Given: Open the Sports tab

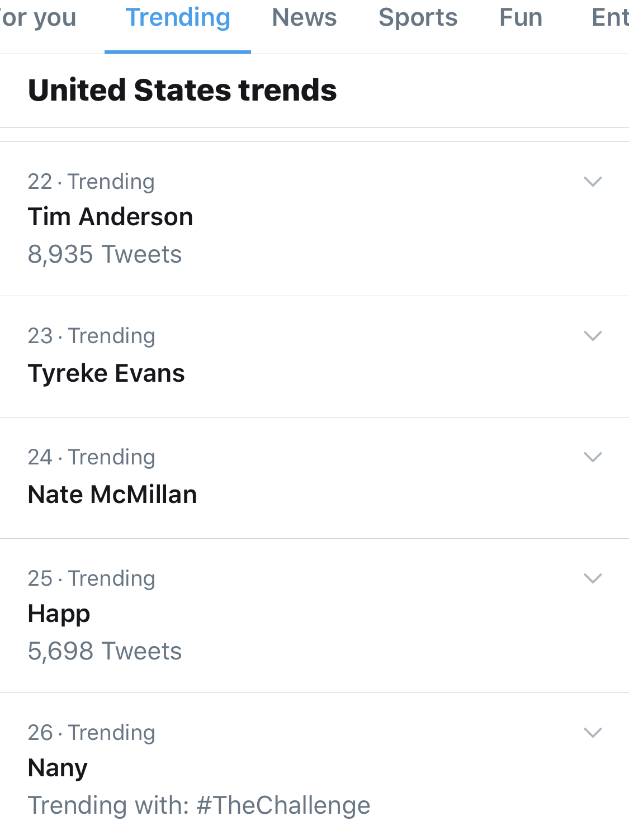Looking at the screenshot, I should point(418,18).
